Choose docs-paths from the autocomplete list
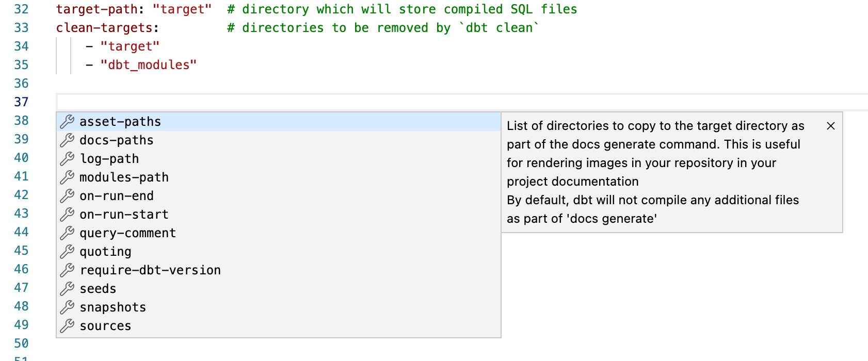This screenshot has height=361, width=868. coord(279,140)
